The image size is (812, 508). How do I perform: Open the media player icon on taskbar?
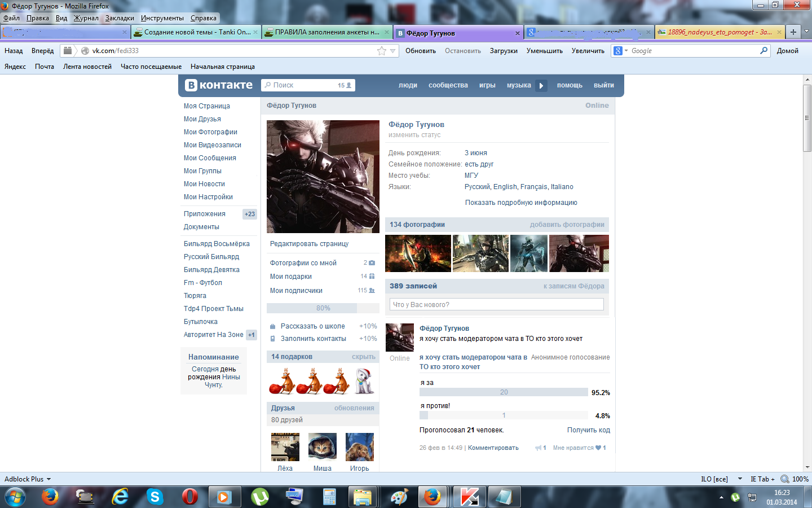[224, 497]
